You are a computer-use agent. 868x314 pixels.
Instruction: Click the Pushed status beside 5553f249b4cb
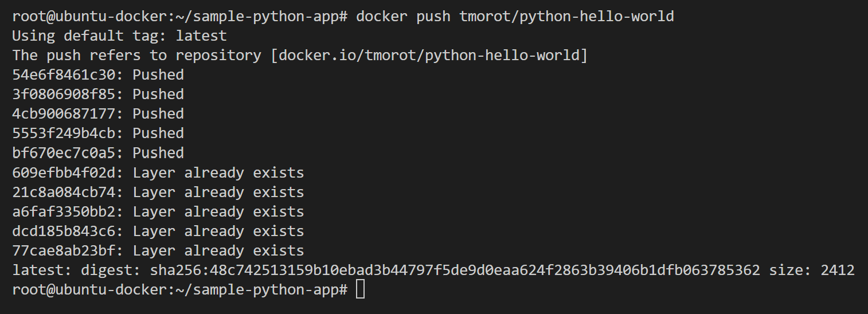(158, 133)
